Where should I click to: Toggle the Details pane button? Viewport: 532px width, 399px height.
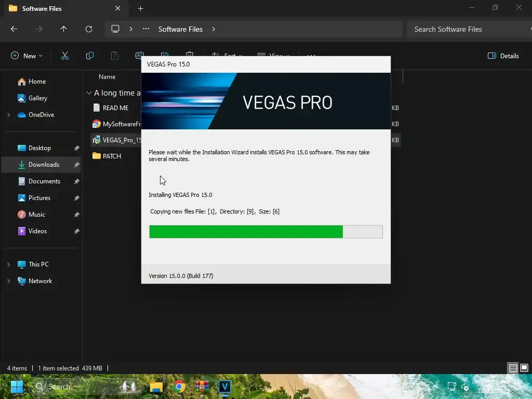tap(503, 56)
